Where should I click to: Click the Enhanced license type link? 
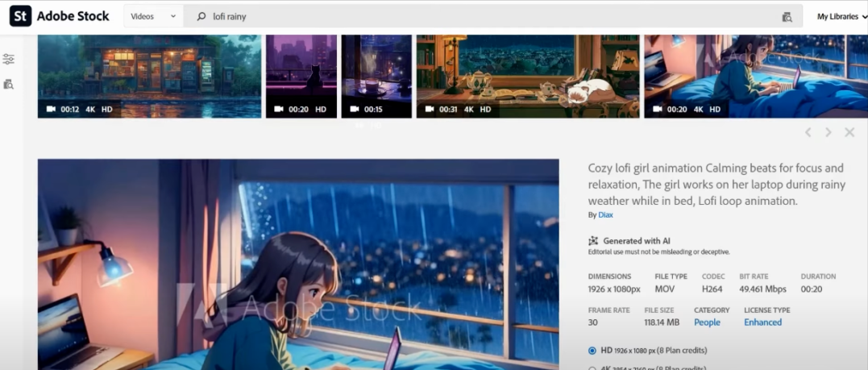point(762,322)
